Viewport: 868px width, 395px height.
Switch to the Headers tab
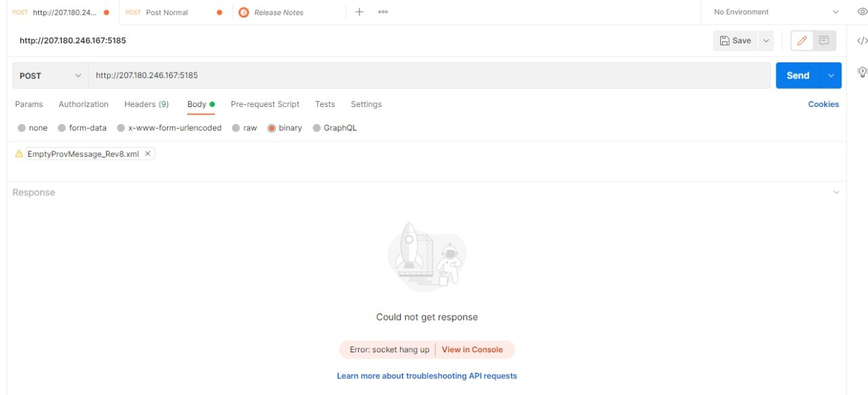(146, 104)
